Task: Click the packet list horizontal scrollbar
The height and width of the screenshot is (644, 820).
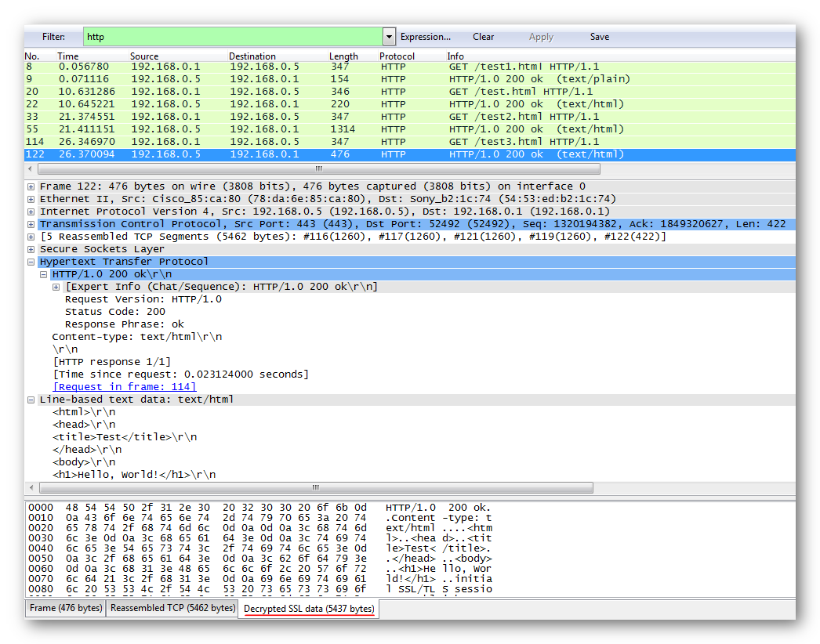Action: click(x=318, y=169)
